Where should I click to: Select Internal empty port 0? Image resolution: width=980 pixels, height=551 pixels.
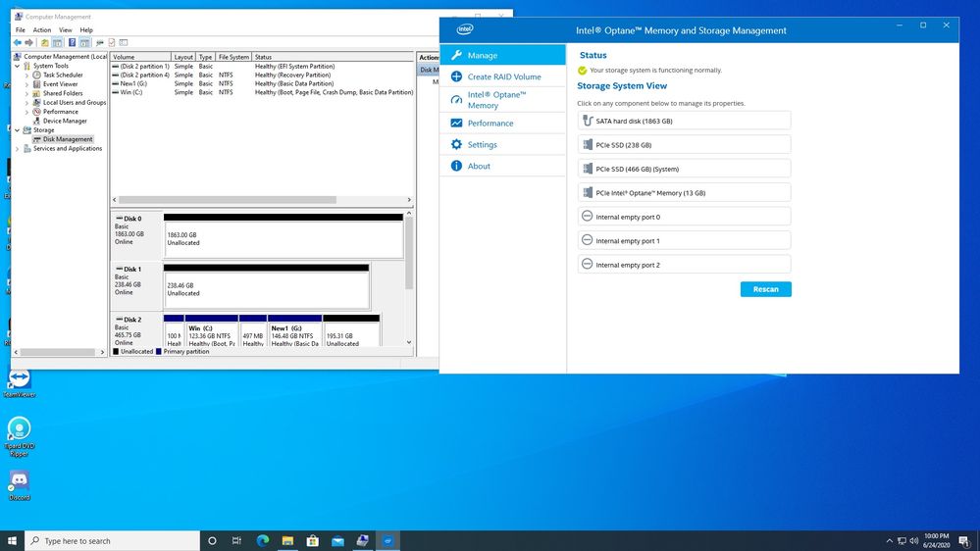pos(684,217)
